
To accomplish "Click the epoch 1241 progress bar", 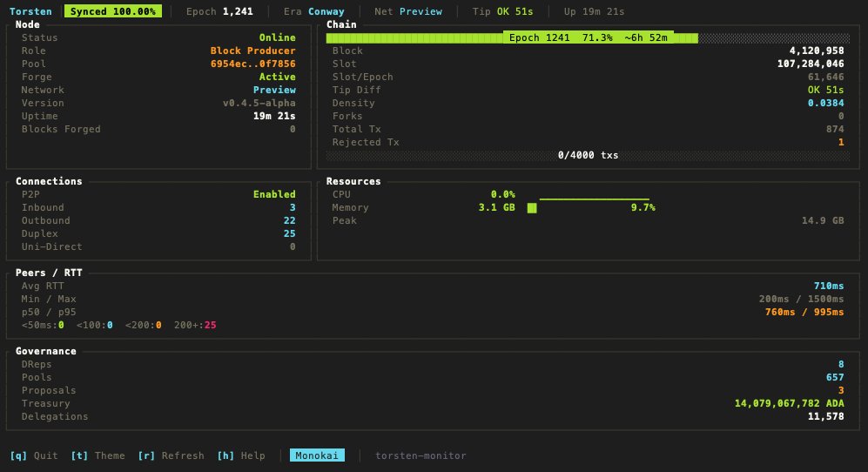I will pyautogui.click(x=588, y=37).
